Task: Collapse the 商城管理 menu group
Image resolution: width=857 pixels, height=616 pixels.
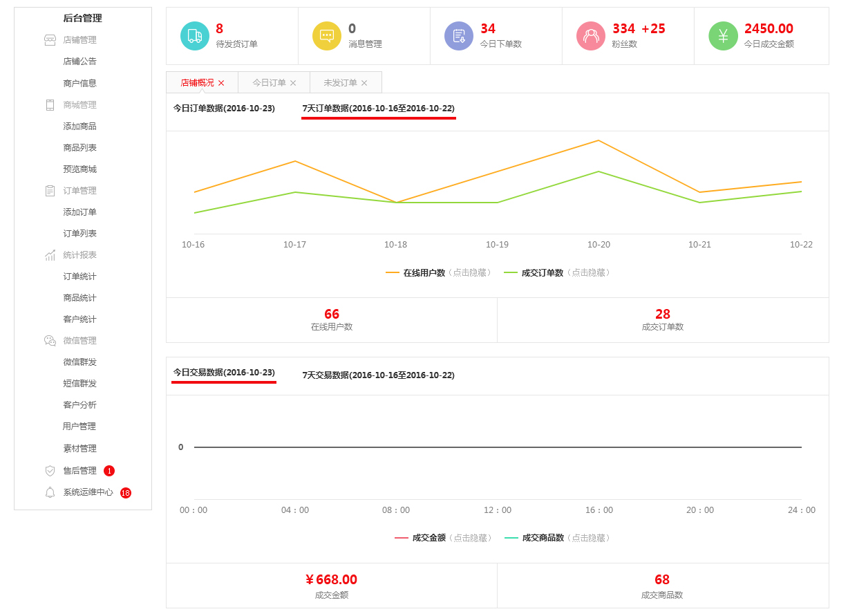Action: 79,105
